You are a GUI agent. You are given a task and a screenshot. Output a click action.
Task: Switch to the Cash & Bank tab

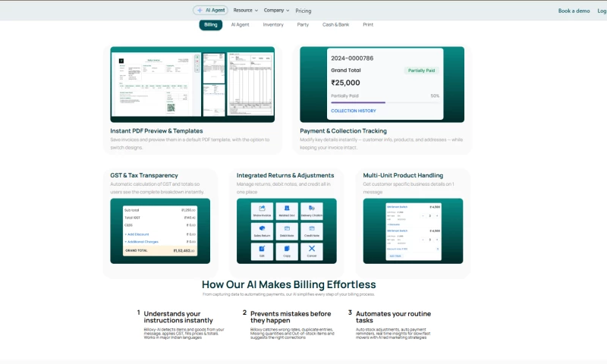tap(335, 25)
